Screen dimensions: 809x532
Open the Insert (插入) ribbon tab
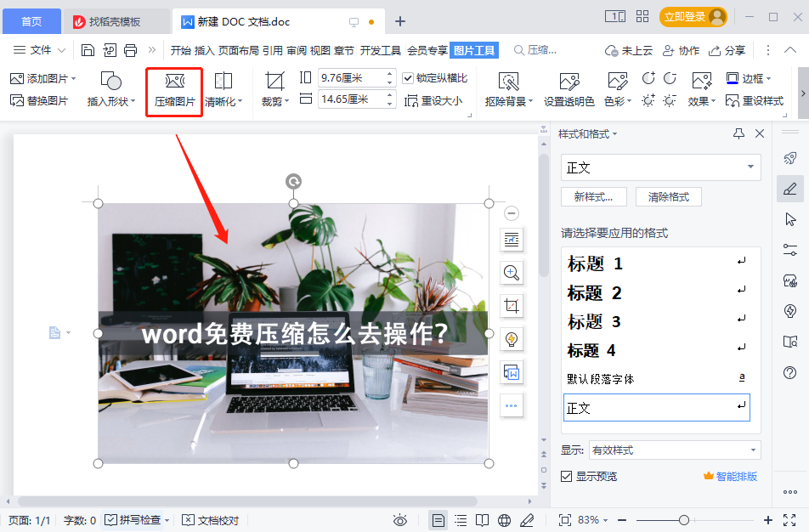[204, 50]
